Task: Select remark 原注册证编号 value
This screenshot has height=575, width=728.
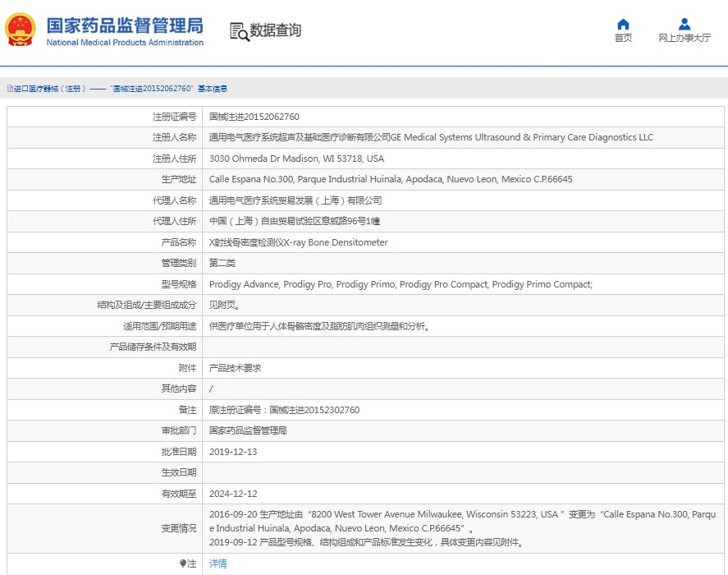Action: [x=284, y=410]
